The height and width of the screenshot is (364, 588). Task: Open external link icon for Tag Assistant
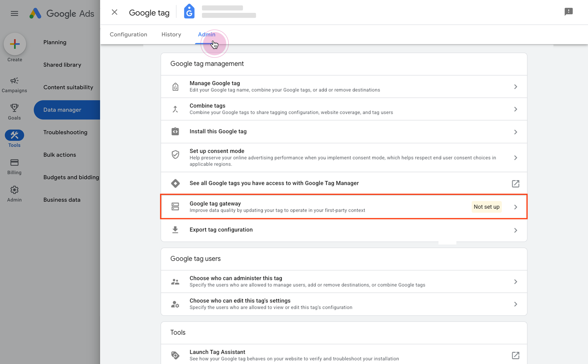click(x=515, y=355)
